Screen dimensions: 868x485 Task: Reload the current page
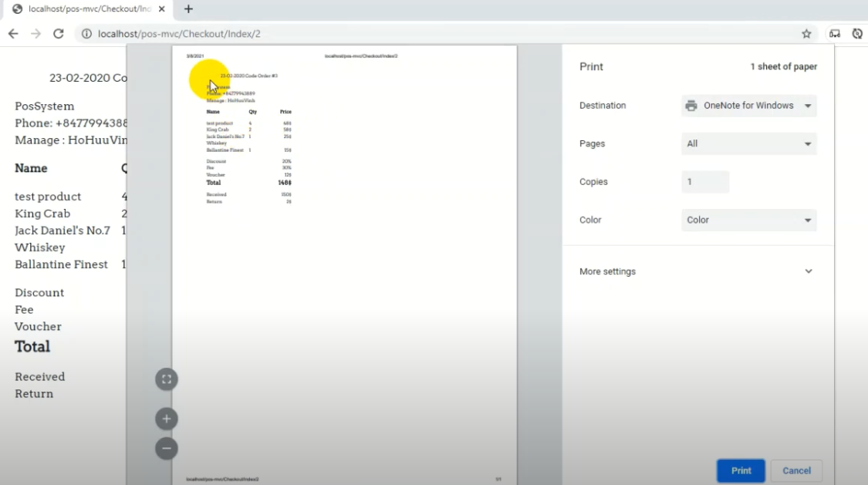(x=58, y=34)
